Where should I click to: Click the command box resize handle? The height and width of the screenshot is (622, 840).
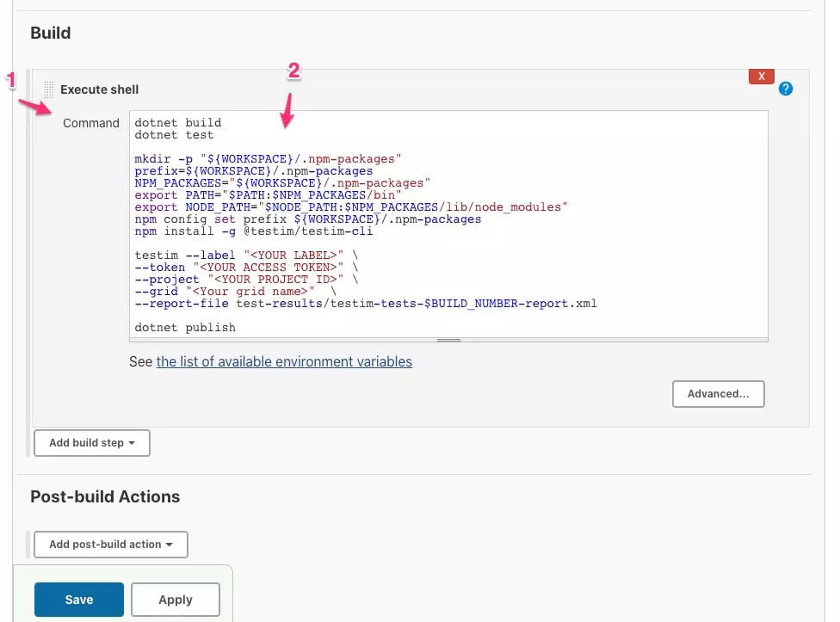point(448,340)
